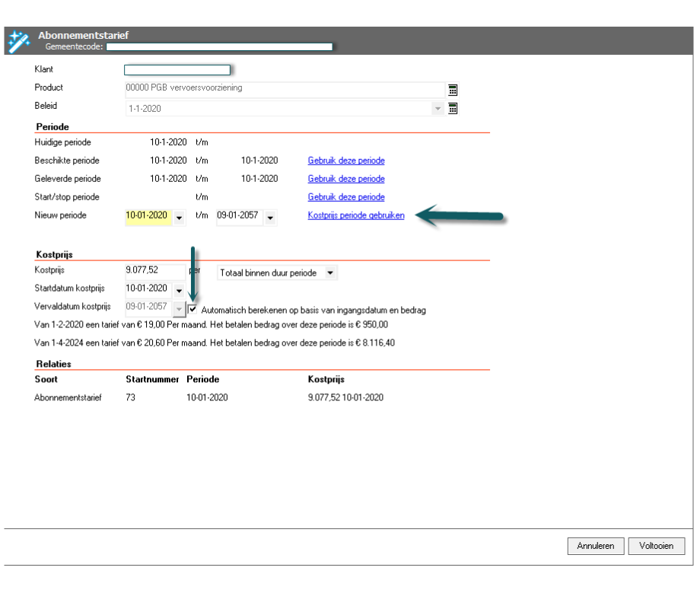Expand the Beleid dropdown showing 1-1-2020
This screenshot has width=700, height=593.
pyautogui.click(x=437, y=109)
